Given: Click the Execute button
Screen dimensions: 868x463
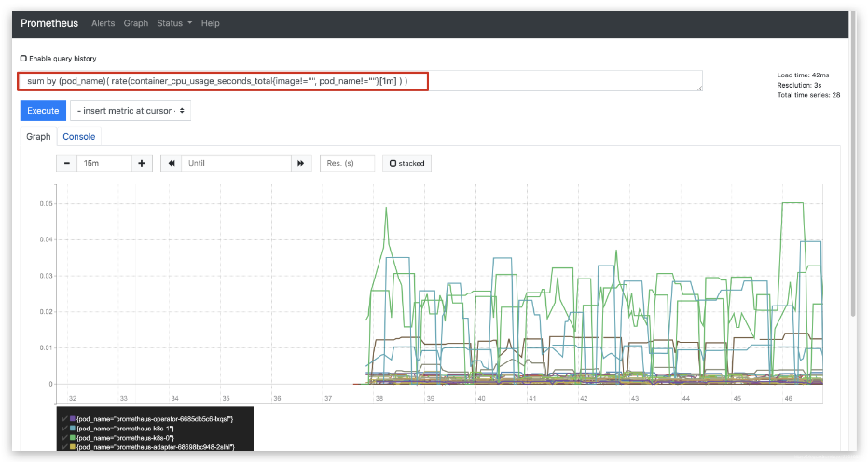Looking at the screenshot, I should (43, 111).
